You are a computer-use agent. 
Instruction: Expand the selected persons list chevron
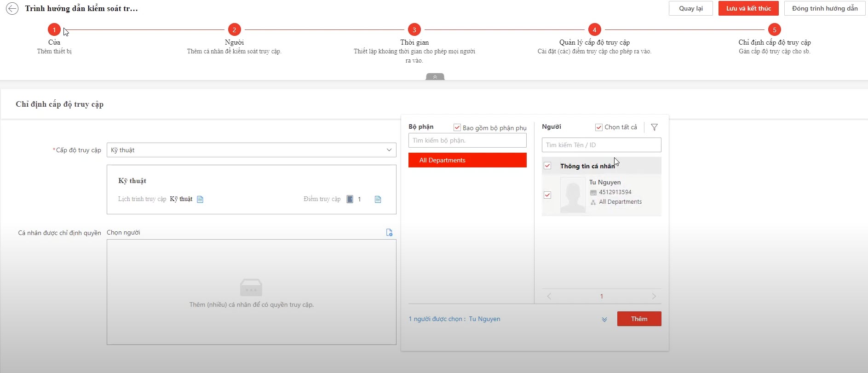[x=604, y=319]
